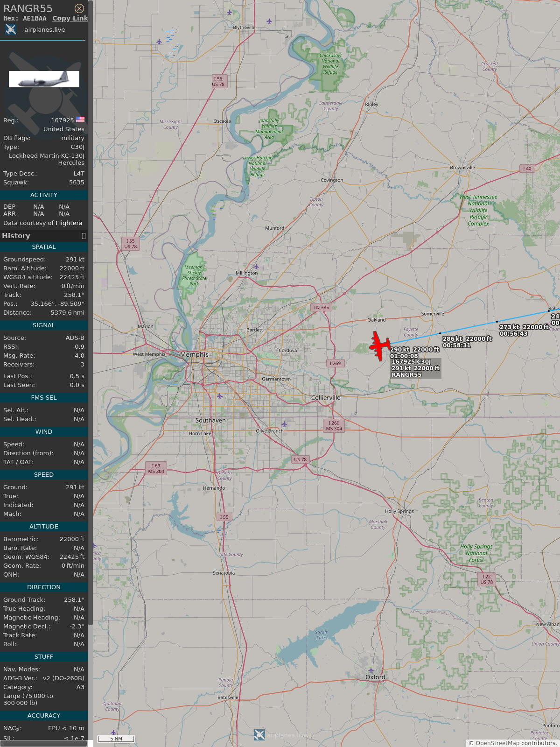Click the squawk value 5635

77,183
